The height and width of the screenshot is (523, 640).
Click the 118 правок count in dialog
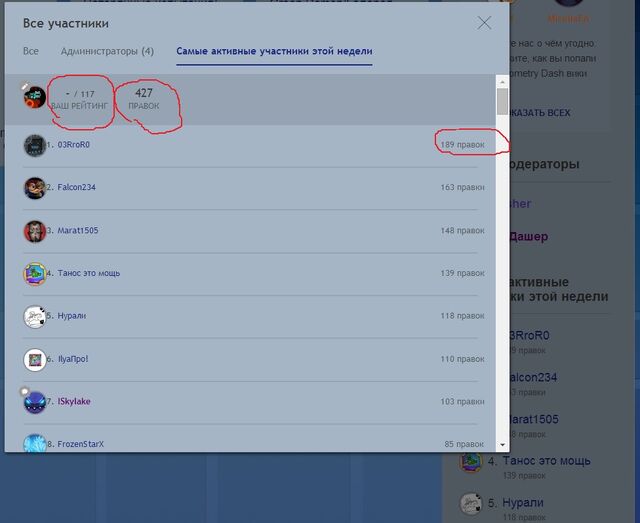tap(462, 316)
